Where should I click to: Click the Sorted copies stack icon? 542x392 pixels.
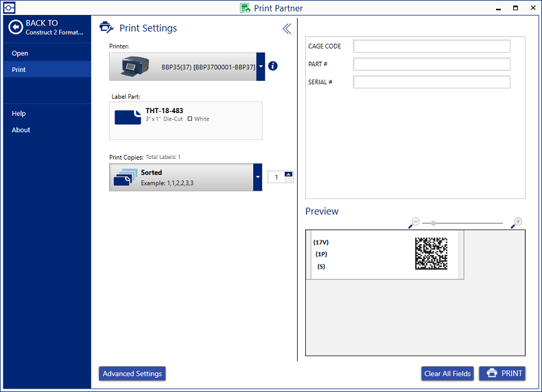click(124, 177)
